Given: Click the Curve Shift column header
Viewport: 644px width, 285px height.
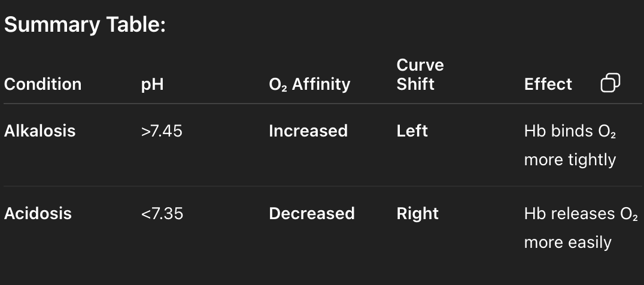Looking at the screenshot, I should point(420,74).
